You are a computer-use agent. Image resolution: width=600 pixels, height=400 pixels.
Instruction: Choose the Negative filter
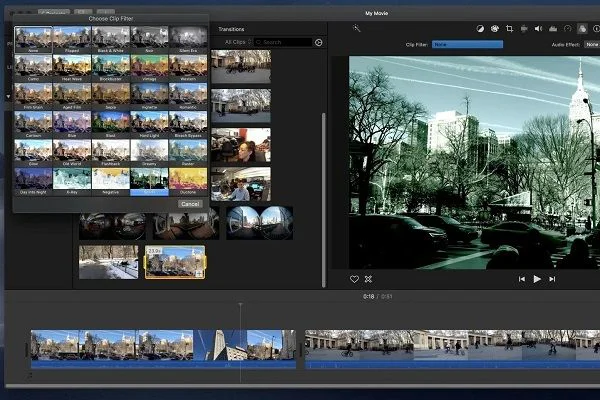point(111,181)
